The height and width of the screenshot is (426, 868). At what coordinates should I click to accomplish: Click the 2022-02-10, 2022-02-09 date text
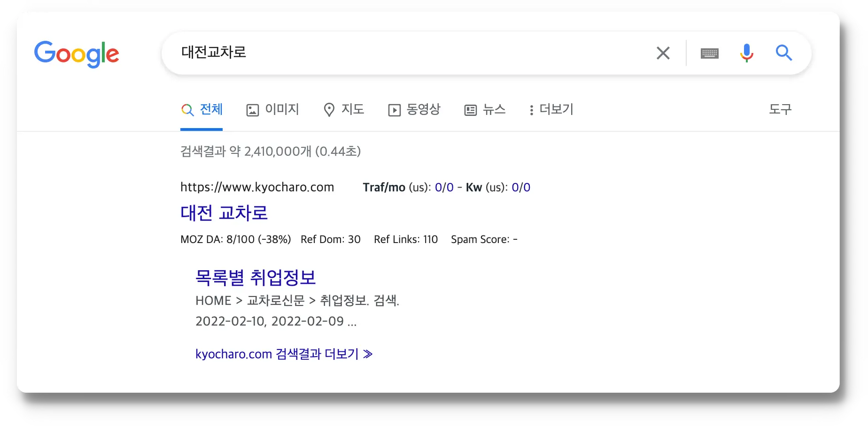276,321
